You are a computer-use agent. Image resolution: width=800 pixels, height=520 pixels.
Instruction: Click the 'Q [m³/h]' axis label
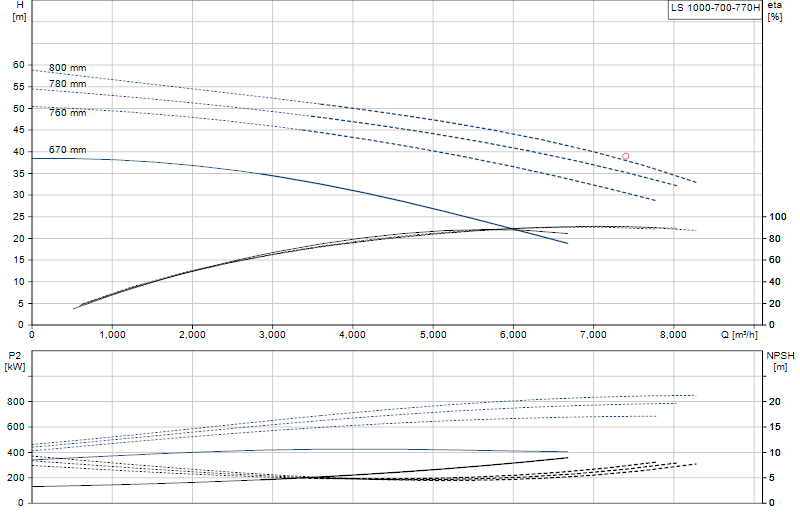pos(739,335)
